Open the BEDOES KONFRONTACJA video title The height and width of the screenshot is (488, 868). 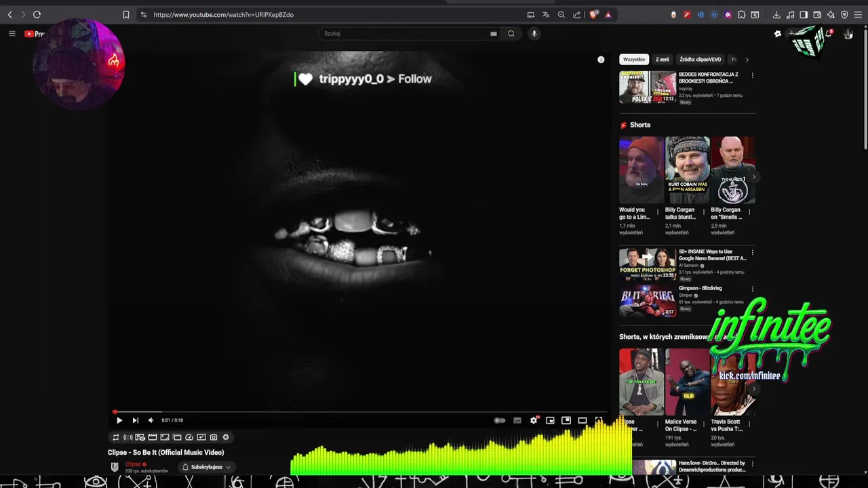[709, 78]
